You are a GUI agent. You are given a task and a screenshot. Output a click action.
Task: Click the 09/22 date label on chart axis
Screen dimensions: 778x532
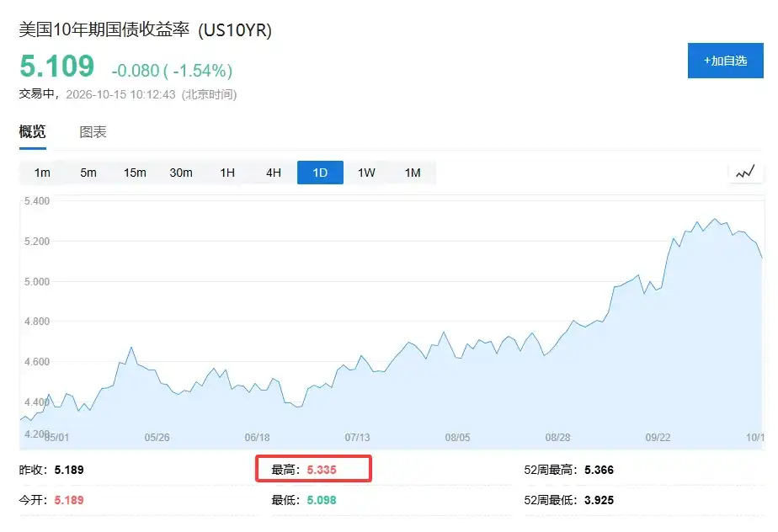click(658, 438)
